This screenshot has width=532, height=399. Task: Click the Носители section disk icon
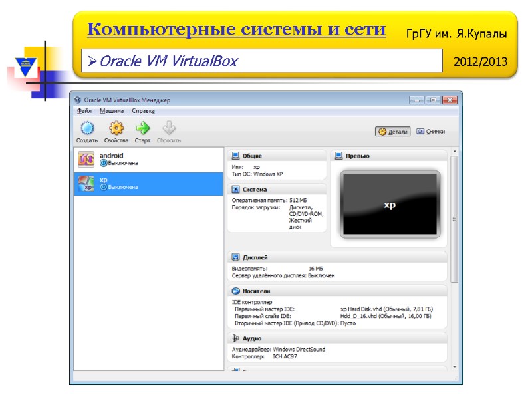click(x=235, y=291)
